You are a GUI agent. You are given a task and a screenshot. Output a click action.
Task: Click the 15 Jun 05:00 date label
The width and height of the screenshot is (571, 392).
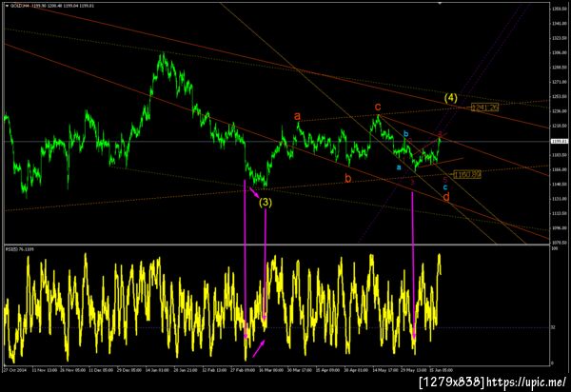click(442, 370)
